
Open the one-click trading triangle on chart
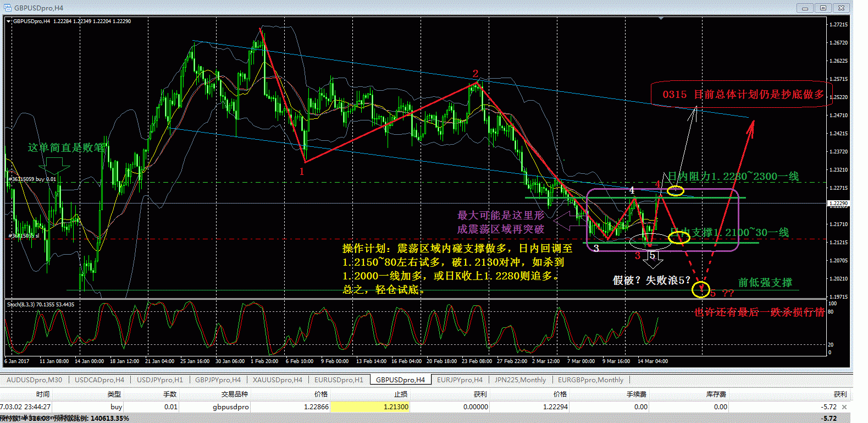tap(9, 21)
